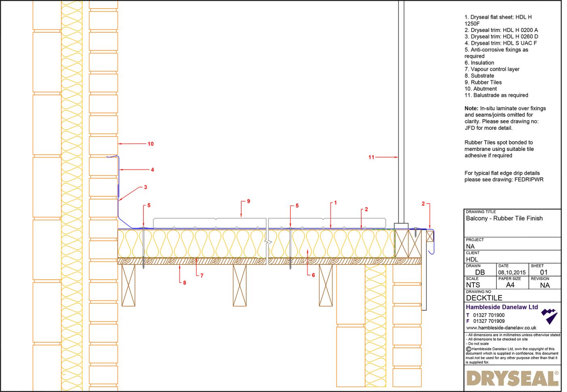Click the red callout number 11
The width and height of the screenshot is (567, 392).
(x=371, y=157)
